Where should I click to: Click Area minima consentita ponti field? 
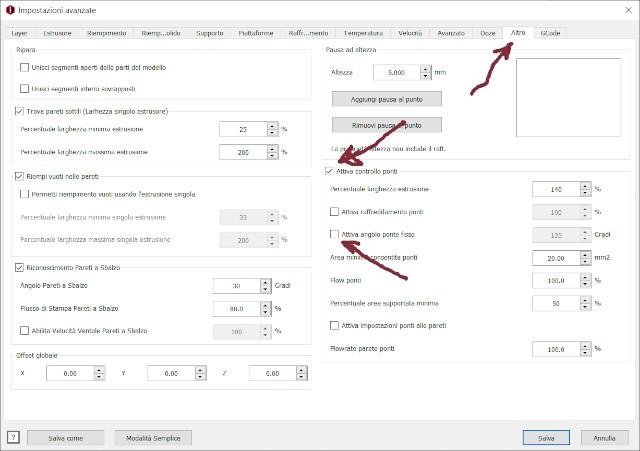[x=556, y=258]
